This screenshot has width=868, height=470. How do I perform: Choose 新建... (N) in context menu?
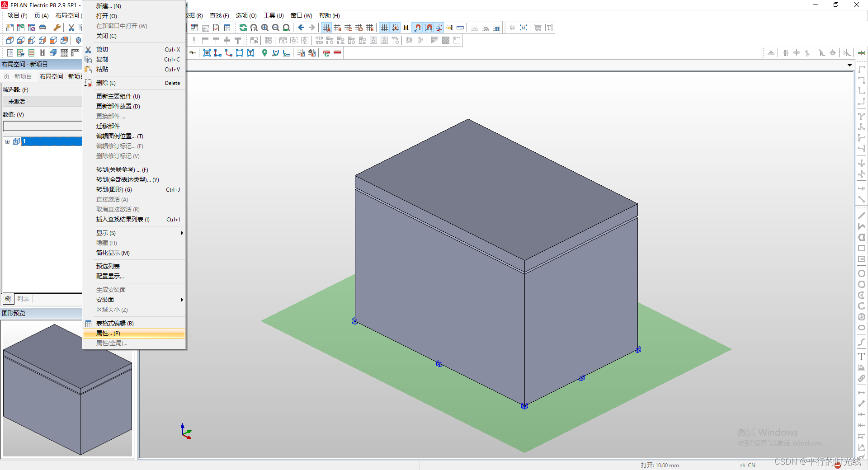pos(134,6)
